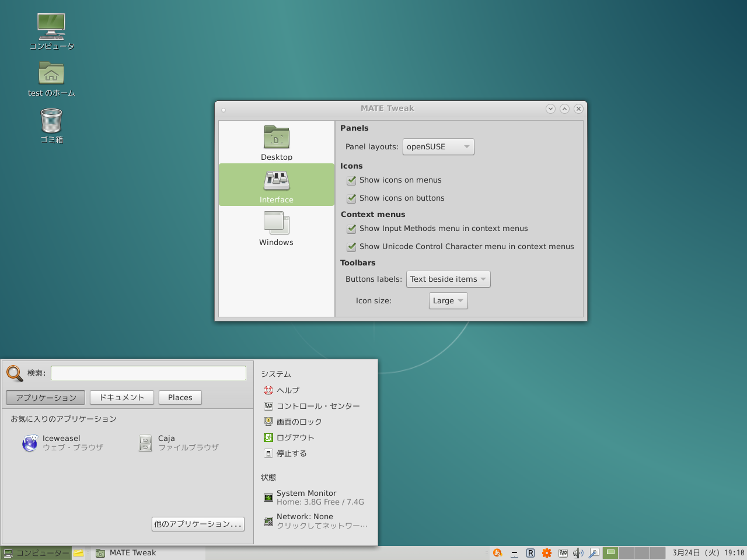The image size is (747, 560).
Task: Click the underscore keyboard tray icon
Action: (514, 553)
